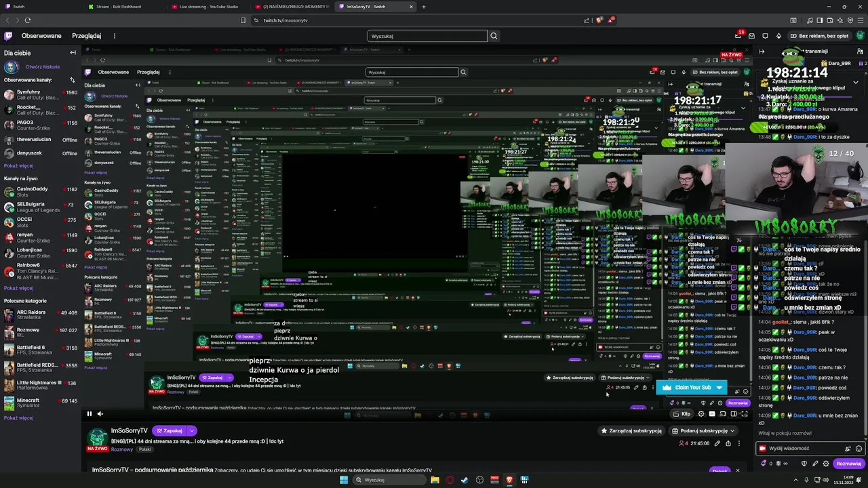Toggle fullscreen on the player
Viewport: 868px width, 488px height.
(x=745, y=414)
